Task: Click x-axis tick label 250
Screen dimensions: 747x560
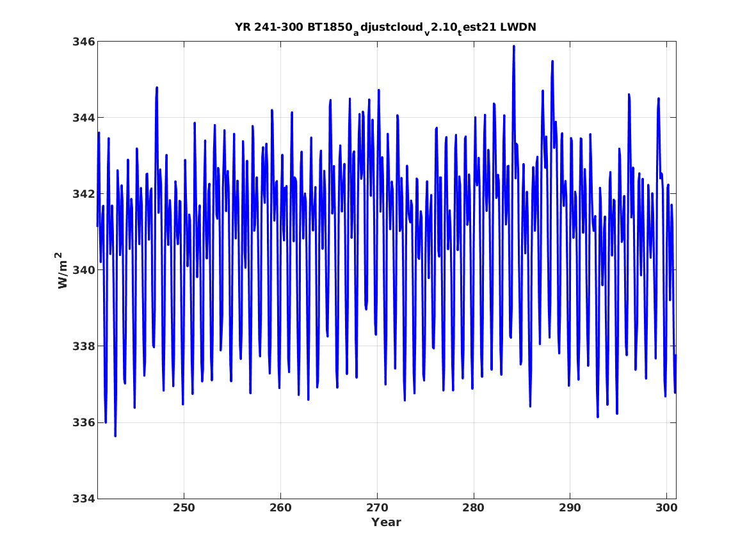Action: [x=184, y=508]
